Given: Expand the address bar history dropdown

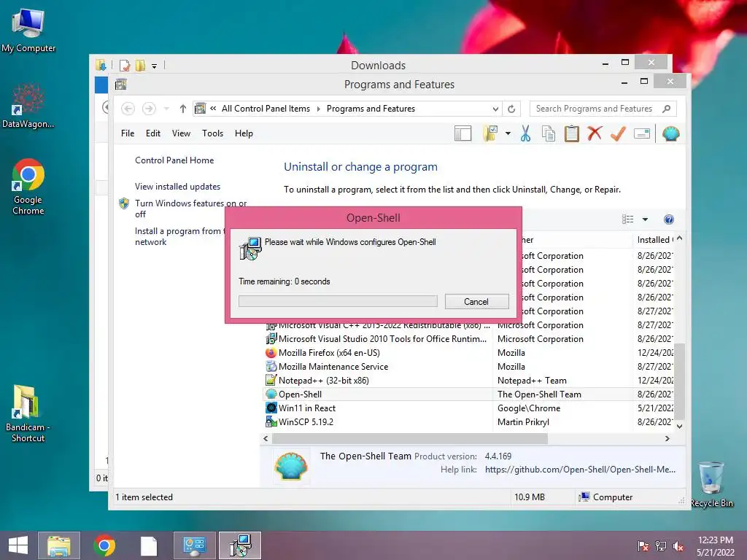Looking at the screenshot, I should point(495,109).
